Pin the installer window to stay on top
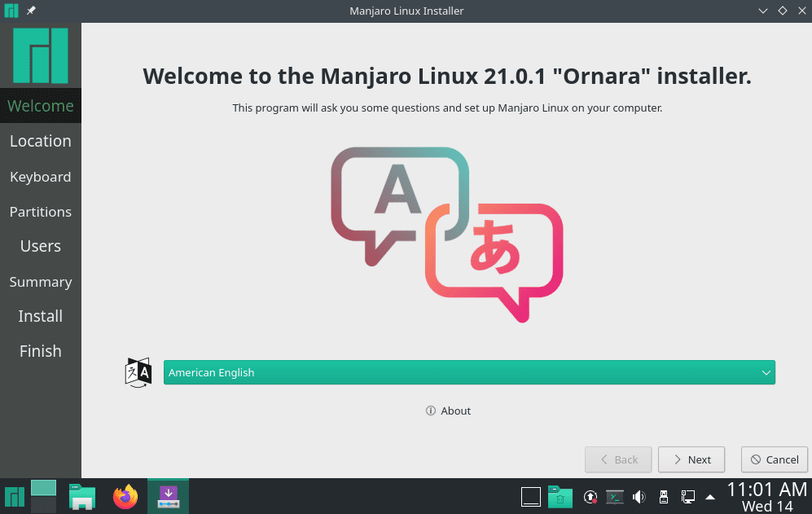Screen dimensions: 812x514 [x=30, y=11]
